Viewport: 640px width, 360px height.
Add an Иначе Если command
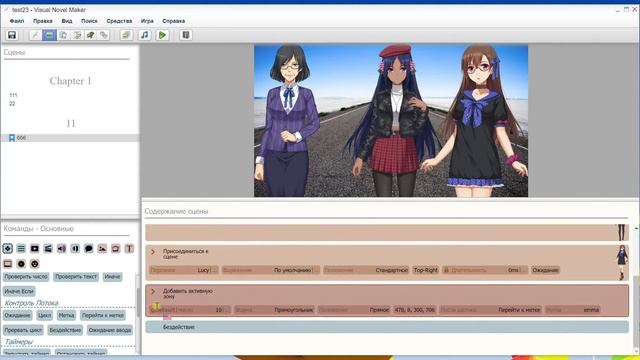pyautogui.click(x=19, y=291)
